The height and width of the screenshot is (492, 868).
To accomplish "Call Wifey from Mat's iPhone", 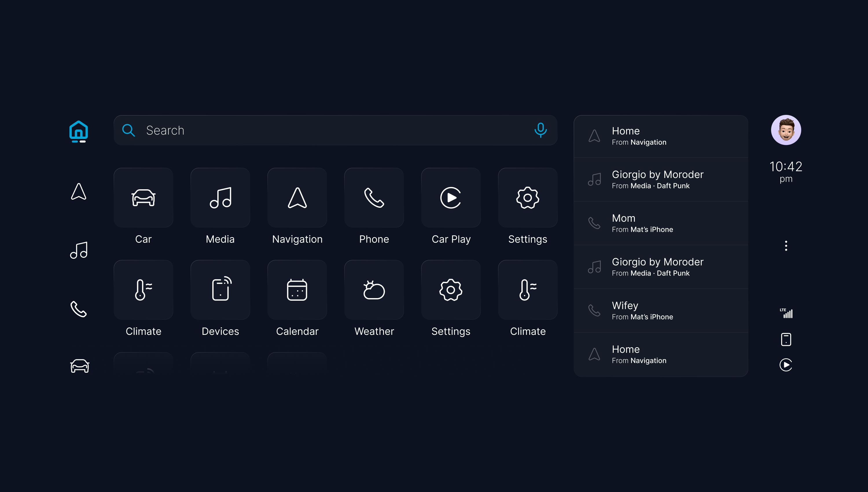I will click(661, 310).
